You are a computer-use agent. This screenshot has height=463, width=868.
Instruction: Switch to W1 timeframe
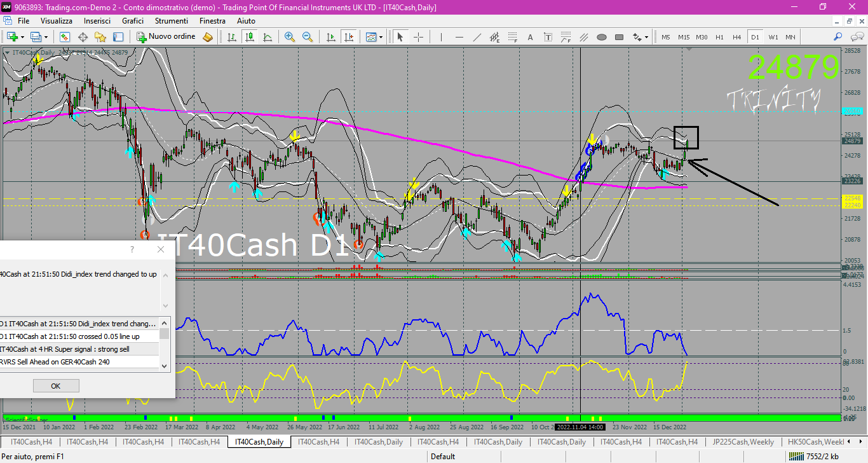[x=773, y=37]
